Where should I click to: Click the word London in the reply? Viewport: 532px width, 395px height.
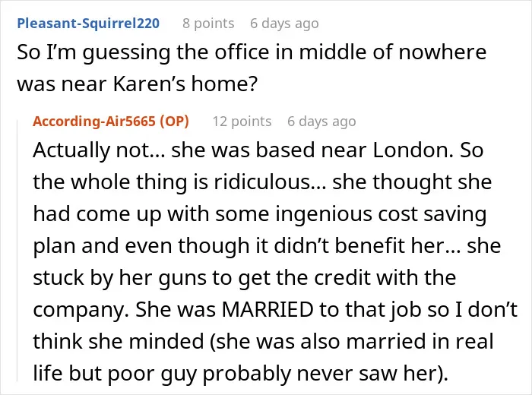coord(413,150)
